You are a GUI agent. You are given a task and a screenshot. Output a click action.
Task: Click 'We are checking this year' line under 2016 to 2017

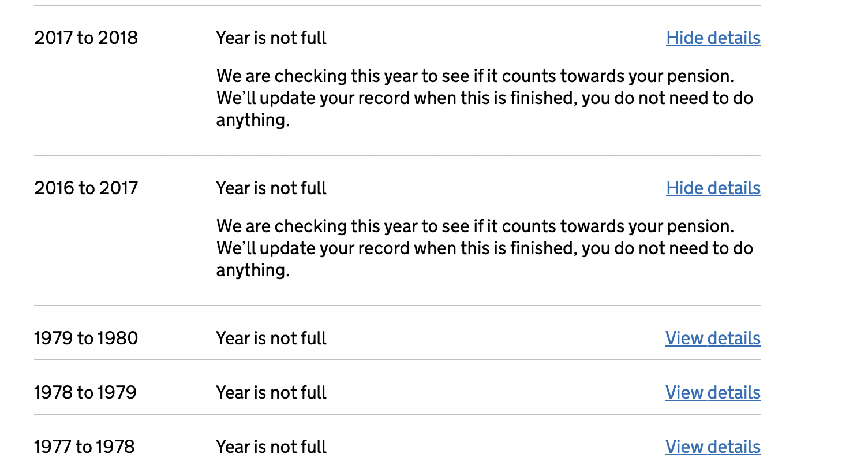click(x=475, y=226)
